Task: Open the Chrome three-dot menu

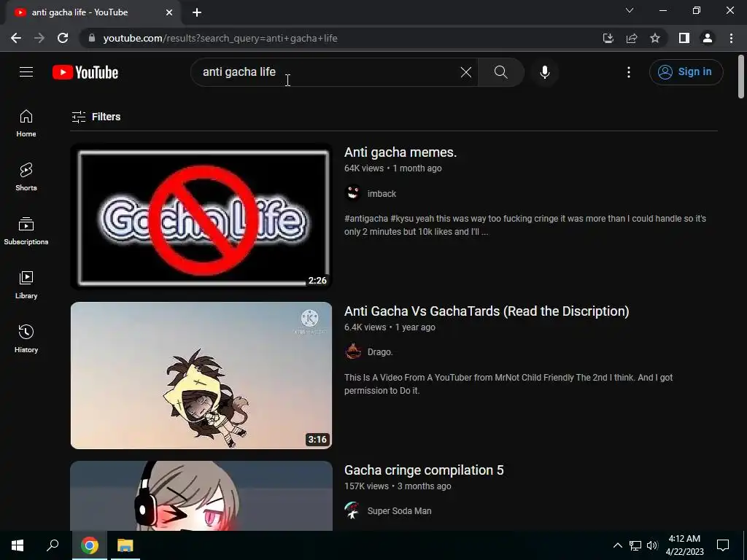Action: point(731,38)
